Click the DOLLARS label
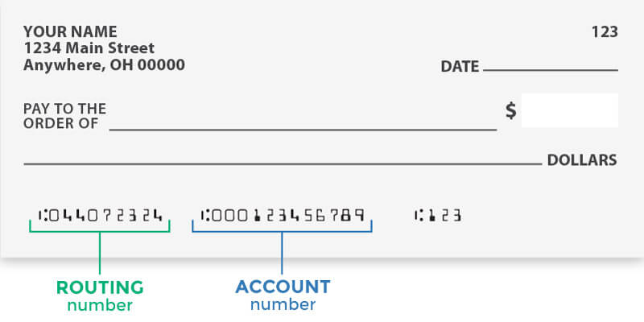Image resolution: width=644 pixels, height=322 pixels. 582,159
